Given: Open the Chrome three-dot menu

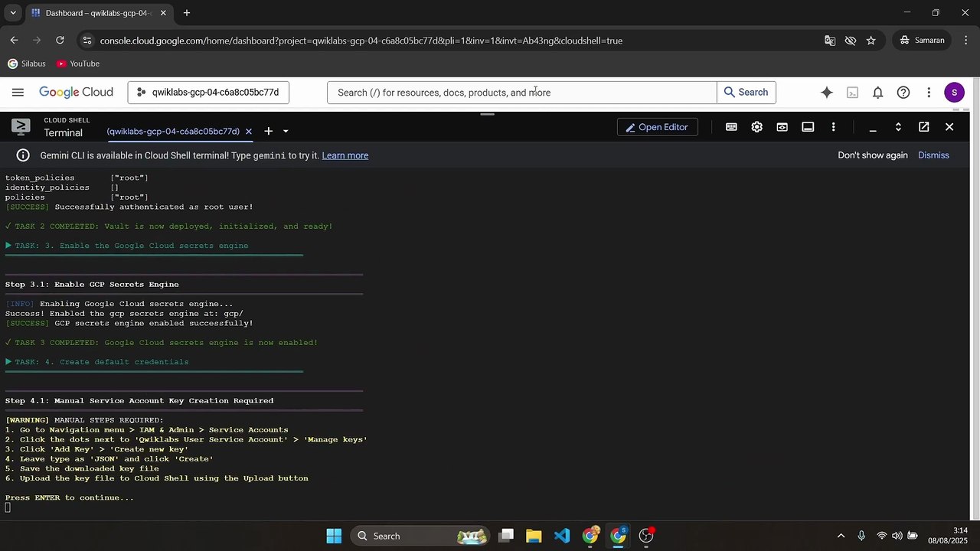Looking at the screenshot, I should point(965,40).
